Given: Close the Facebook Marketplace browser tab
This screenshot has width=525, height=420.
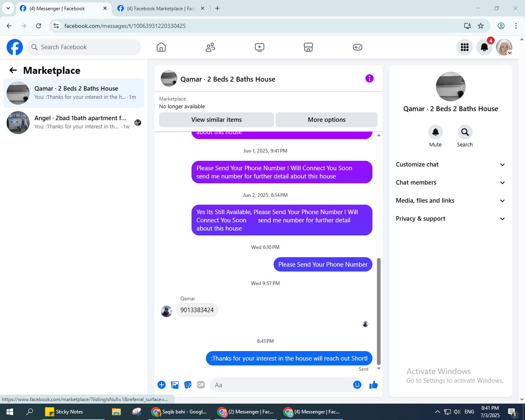Looking at the screenshot, I should point(203,8).
